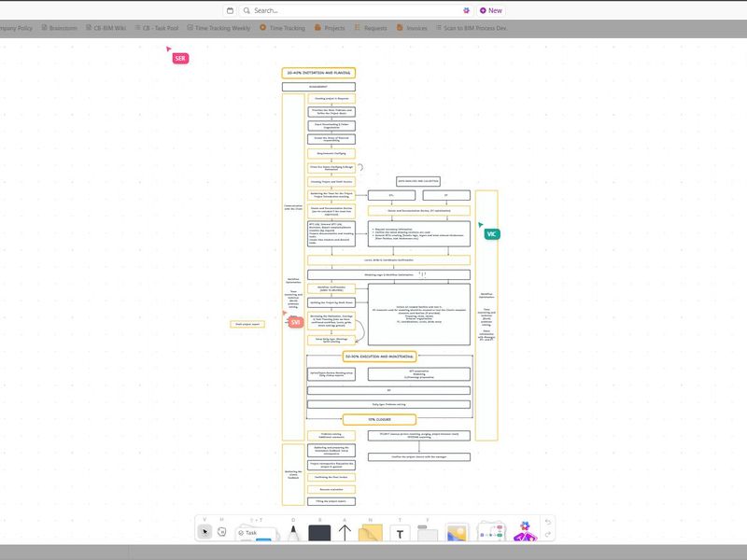Screen dimensions: 747x560
Task: Open the CB-BIM Wiki tab
Action: [x=106, y=28]
